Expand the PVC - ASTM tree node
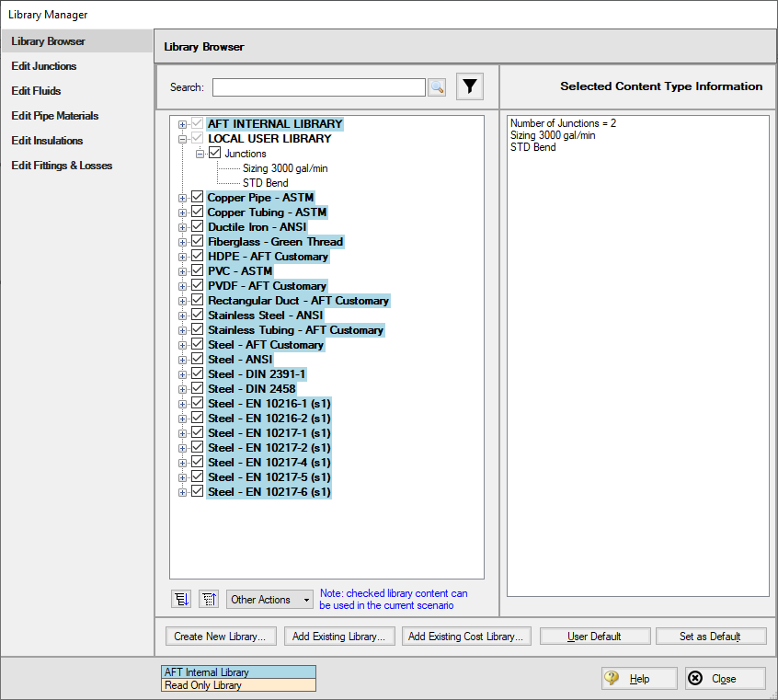The width and height of the screenshot is (778, 700). tap(181, 270)
